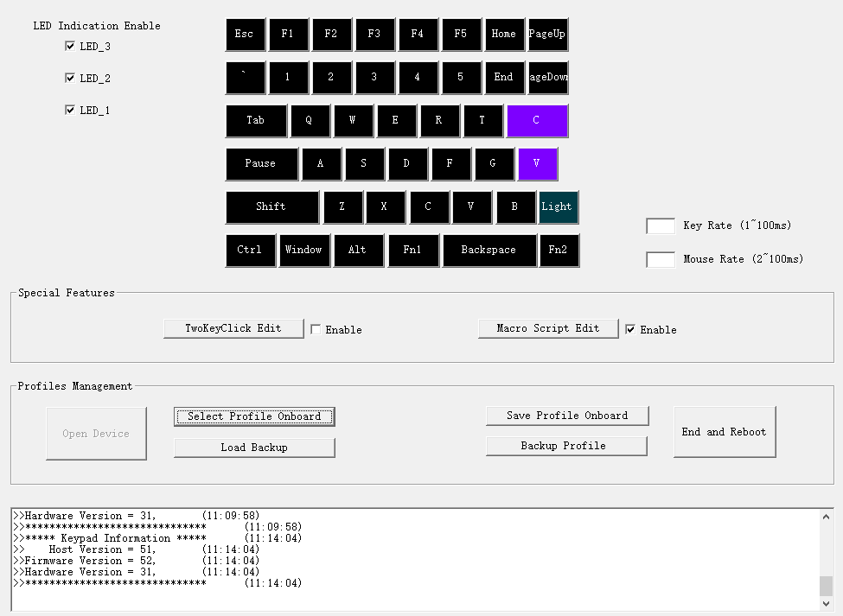Choose the R key button

tap(440, 121)
